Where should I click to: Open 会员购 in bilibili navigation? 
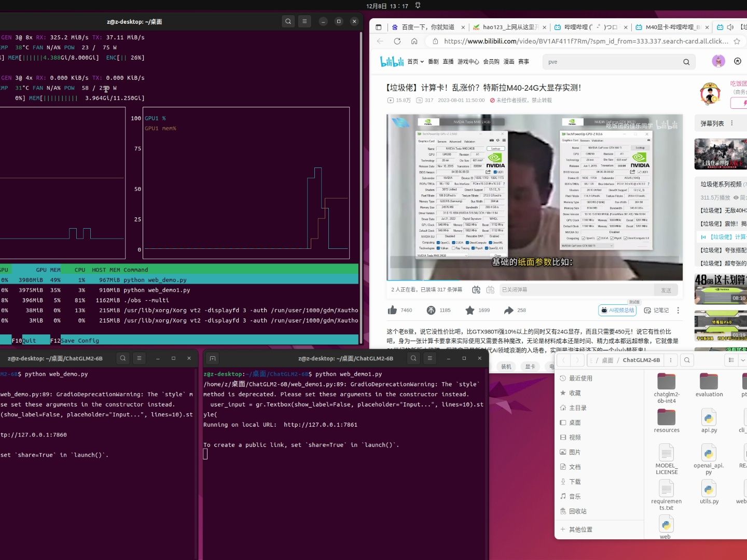(491, 62)
